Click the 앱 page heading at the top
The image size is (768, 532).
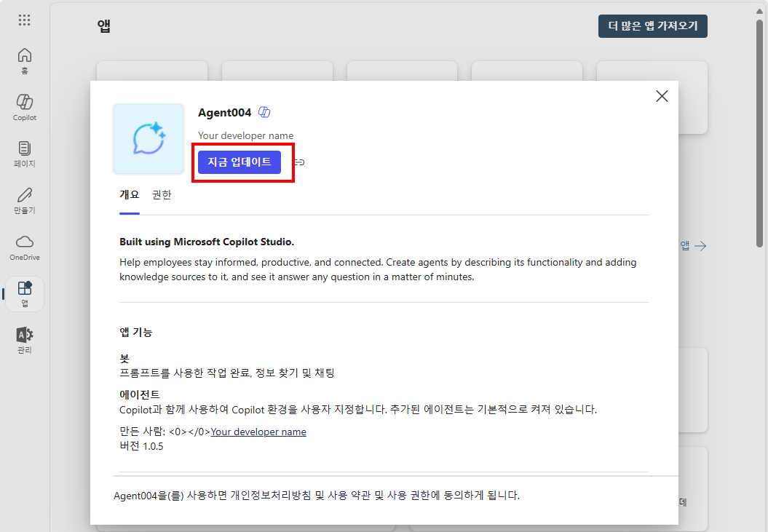pos(104,26)
